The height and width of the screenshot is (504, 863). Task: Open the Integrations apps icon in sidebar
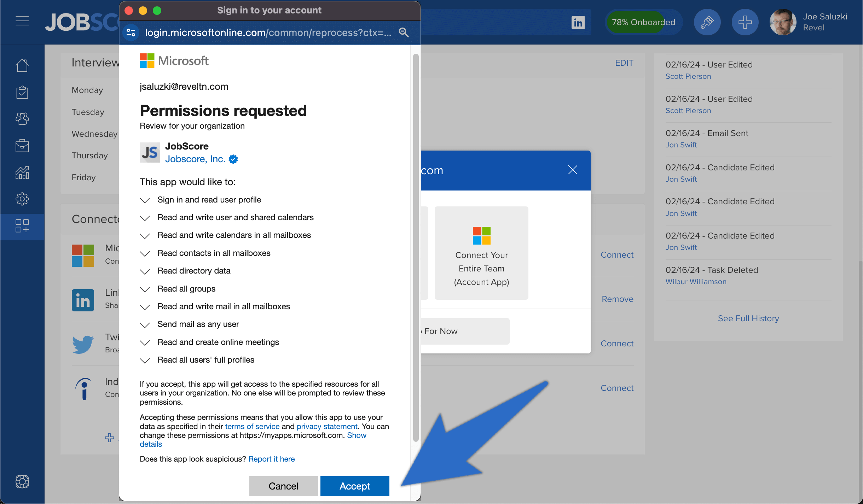(x=22, y=226)
